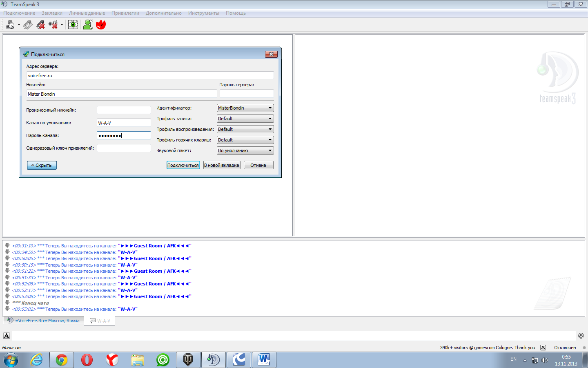Click the grey disconnect plug toolbar icon
The width and height of the screenshot is (588, 368).
click(x=28, y=25)
